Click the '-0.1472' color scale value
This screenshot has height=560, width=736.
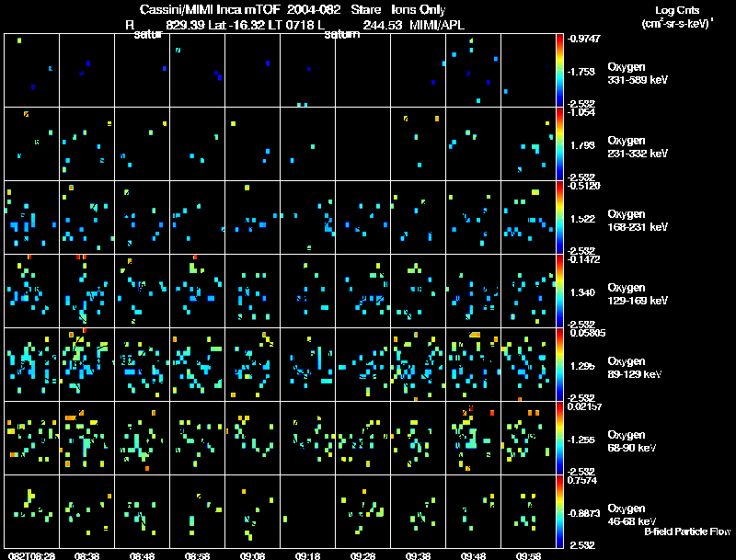coord(583,259)
